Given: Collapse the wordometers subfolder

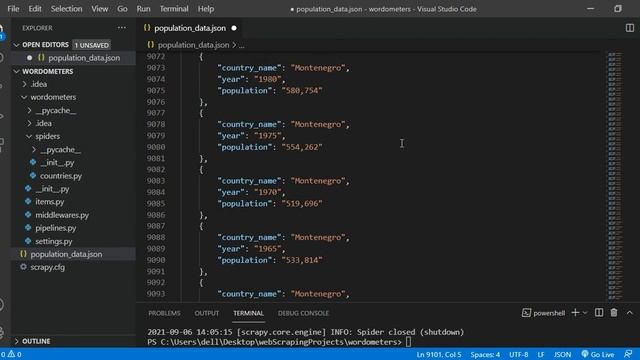Looking at the screenshot, I should click(24, 97).
